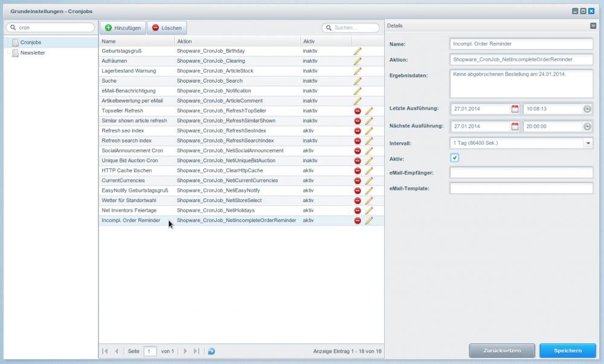Open time picker for Letzte Ausführung
The image size is (604, 364).
tap(587, 109)
